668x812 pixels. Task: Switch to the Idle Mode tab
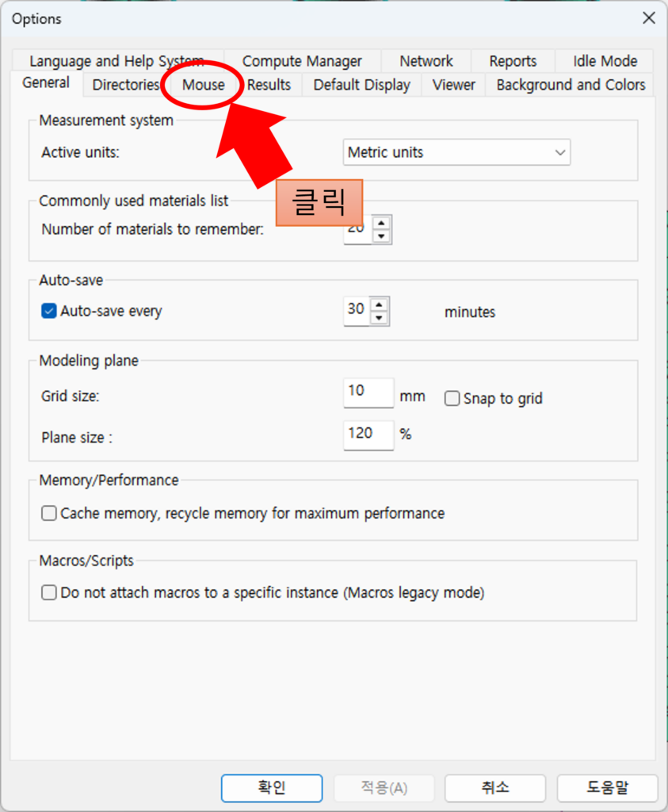(x=605, y=61)
